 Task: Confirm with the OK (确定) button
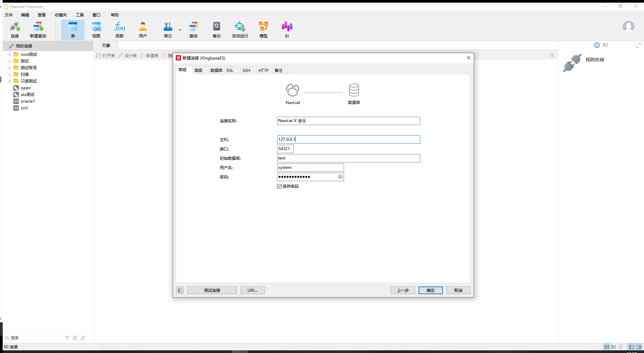(x=431, y=290)
